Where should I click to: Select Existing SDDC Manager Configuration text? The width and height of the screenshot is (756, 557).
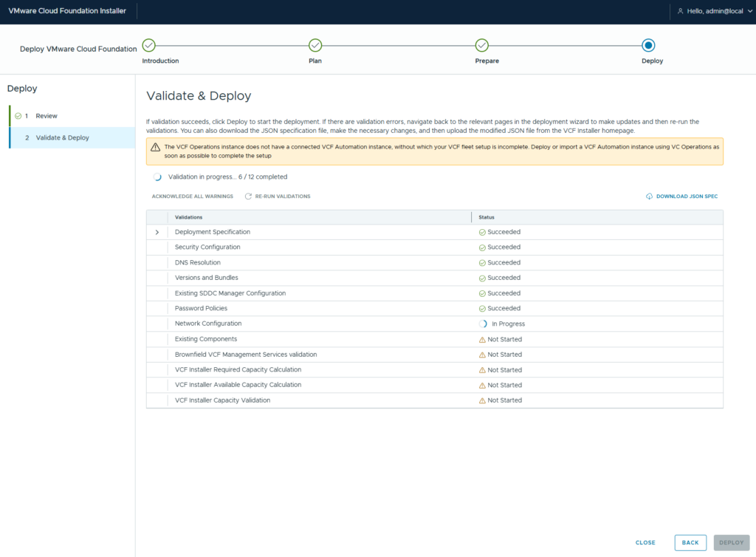click(230, 293)
